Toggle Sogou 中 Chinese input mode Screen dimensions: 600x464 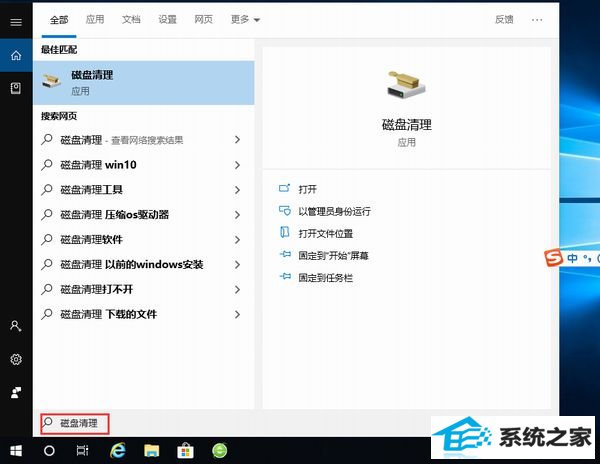pyautogui.click(x=572, y=258)
